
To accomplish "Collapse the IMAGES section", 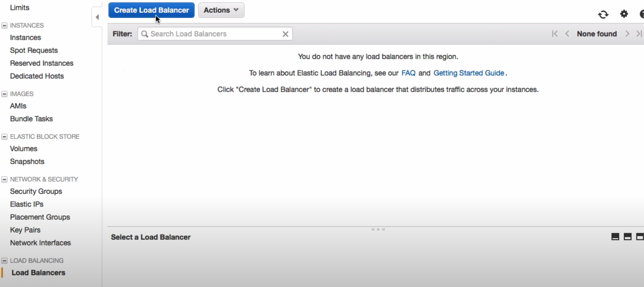I will tap(4, 94).
